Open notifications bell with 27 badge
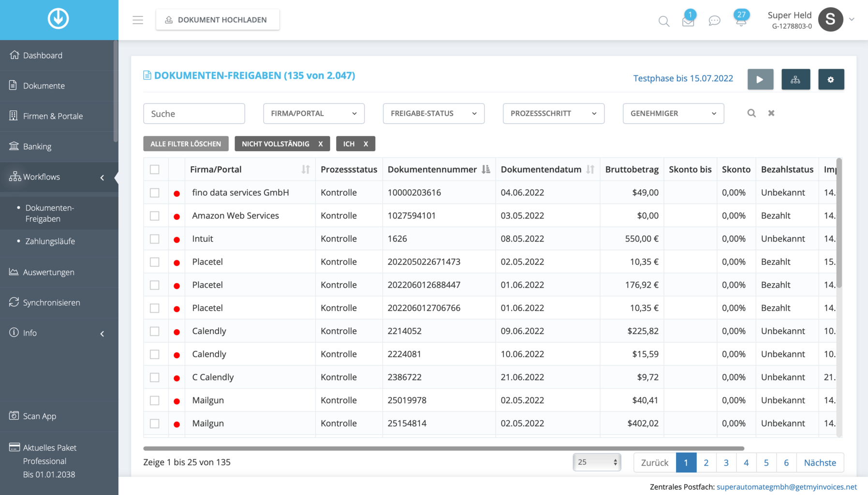 coord(740,20)
